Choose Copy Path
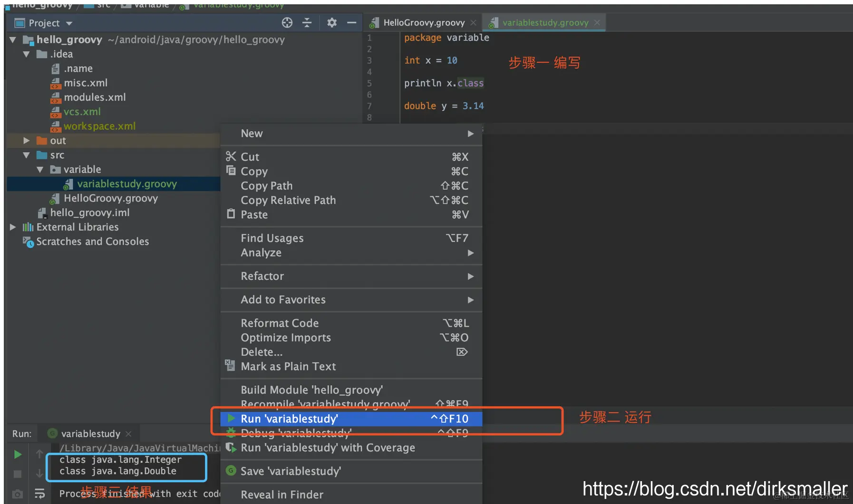This screenshot has width=853, height=504. (351, 186)
